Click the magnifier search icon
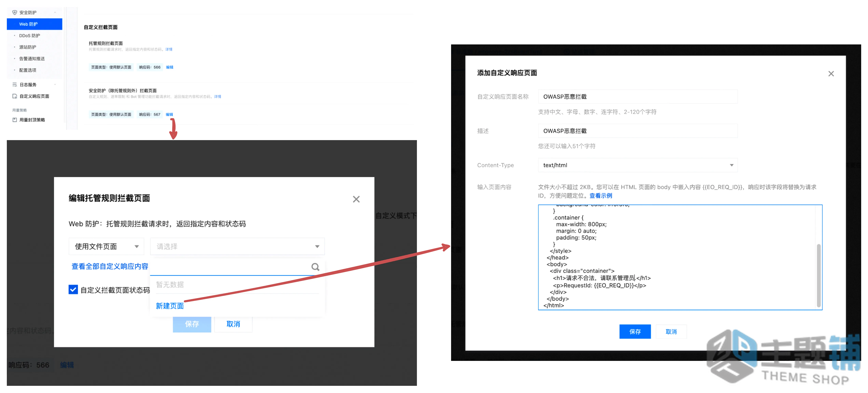 coord(315,267)
